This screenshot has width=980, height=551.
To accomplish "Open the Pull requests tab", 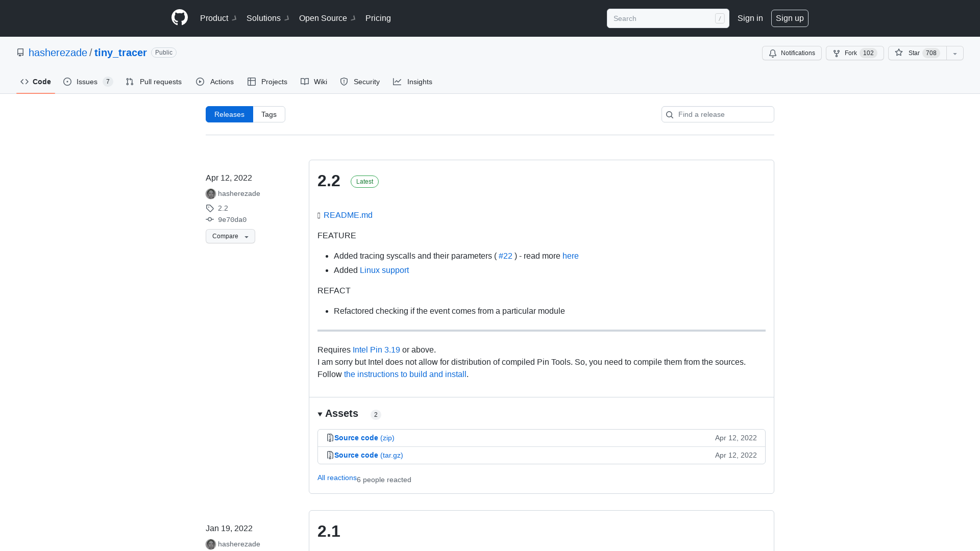I will click(154, 82).
